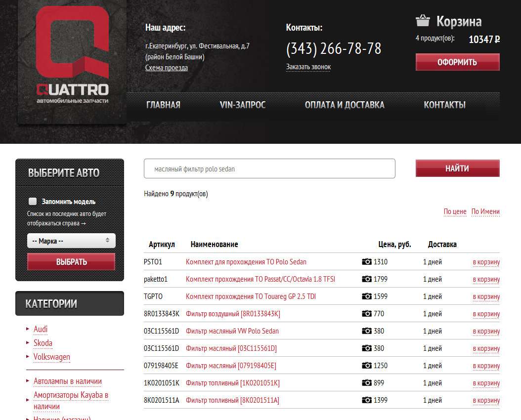The width and height of the screenshot is (521, 420).
Task: Open Комплект прохождения ТО Passat/CC/Octavia 1.8 TFSI
Action: (260, 279)
